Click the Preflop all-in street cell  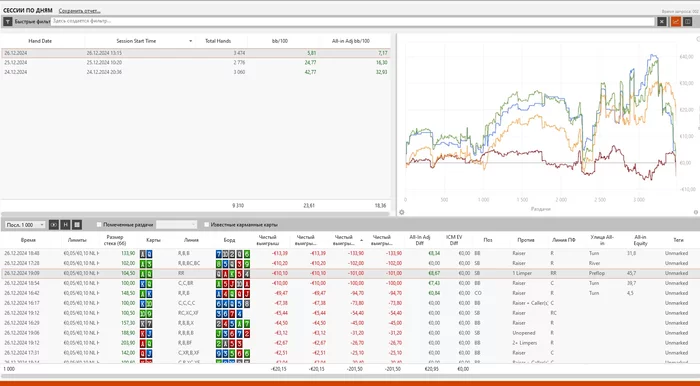point(597,273)
